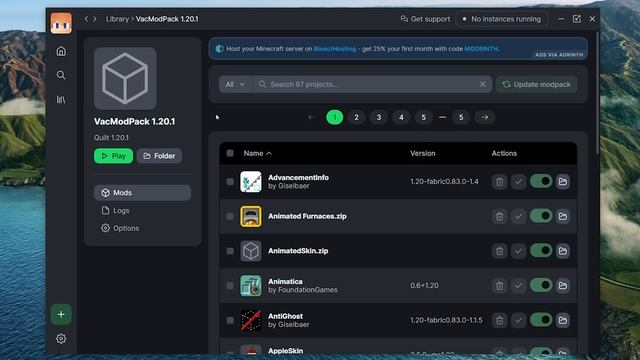640x360 pixels.
Task: Click the active page 1 button
Action: coord(335,118)
